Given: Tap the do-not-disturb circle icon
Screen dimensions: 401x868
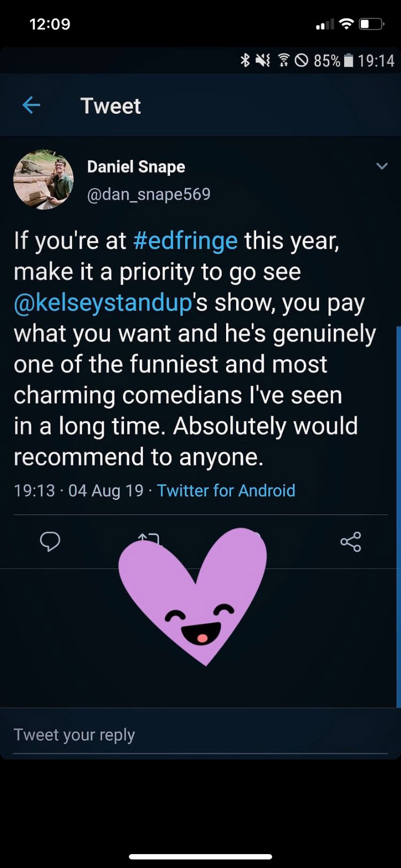Looking at the screenshot, I should coord(302,61).
